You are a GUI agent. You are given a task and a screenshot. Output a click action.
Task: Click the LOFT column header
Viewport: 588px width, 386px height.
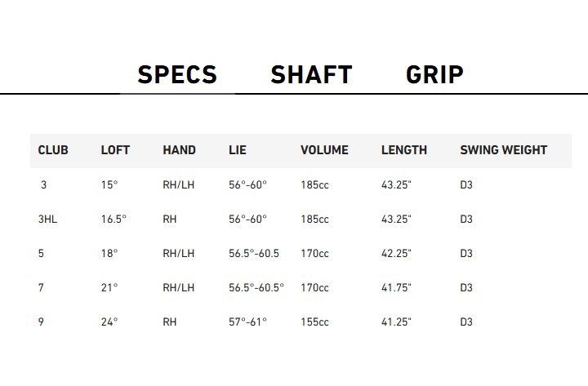click(x=115, y=150)
